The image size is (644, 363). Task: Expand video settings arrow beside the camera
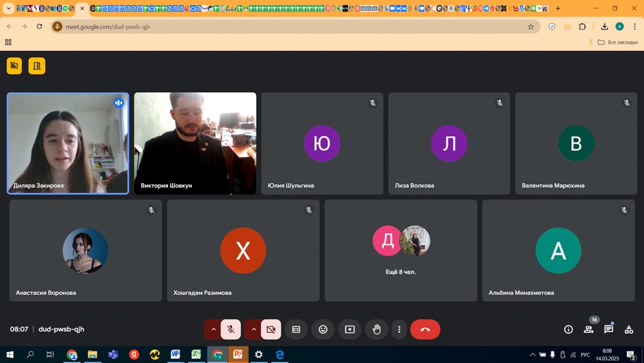(x=253, y=329)
